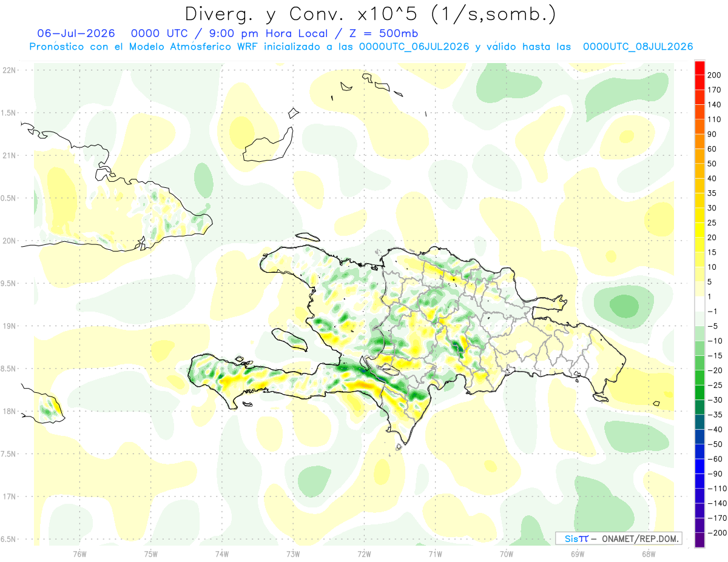
Task: Select the blue swatch between -60 and -90
Action: [x=700, y=466]
